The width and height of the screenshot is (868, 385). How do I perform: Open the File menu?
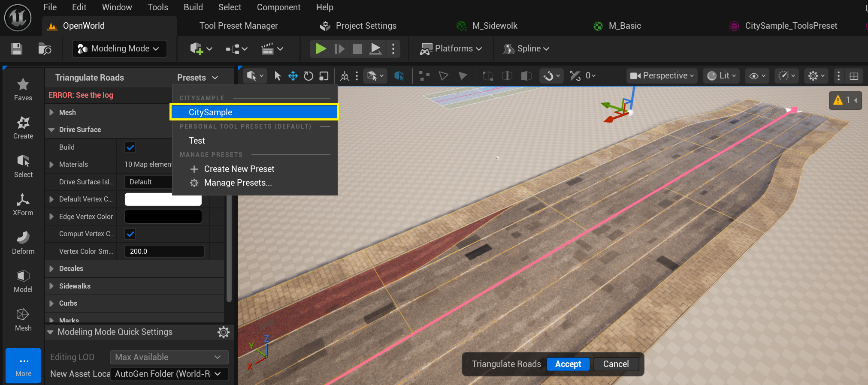(50, 7)
